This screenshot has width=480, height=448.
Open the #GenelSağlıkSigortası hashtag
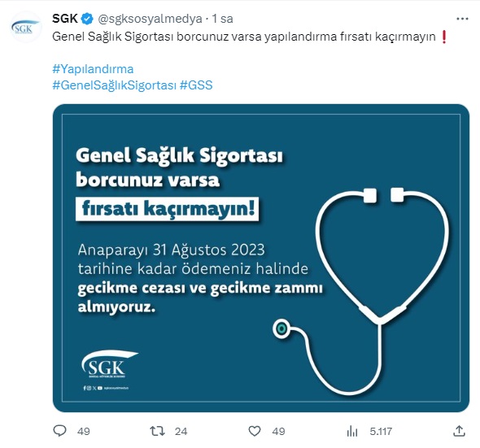[115, 85]
